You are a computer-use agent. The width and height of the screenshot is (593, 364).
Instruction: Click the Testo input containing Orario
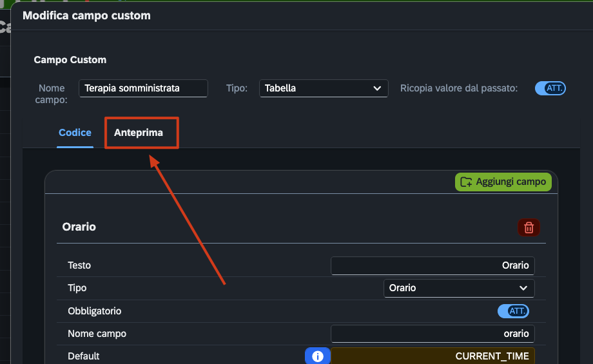click(433, 265)
